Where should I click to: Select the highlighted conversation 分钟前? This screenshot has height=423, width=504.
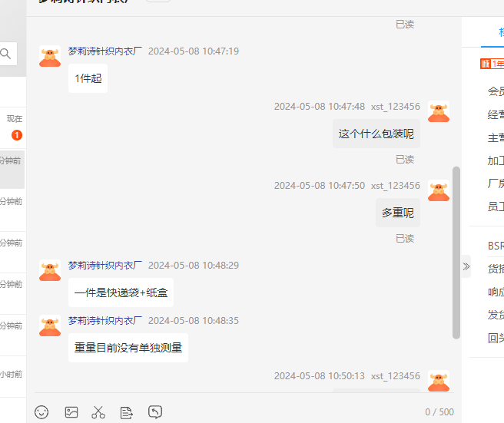point(12,170)
